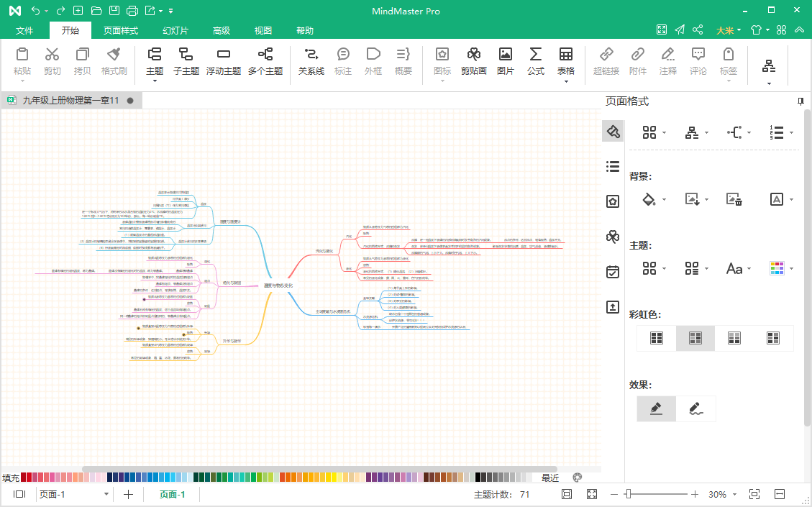This screenshot has height=507, width=812.
Task: Pick the black swatch in fill palette
Action: [x=478, y=478]
